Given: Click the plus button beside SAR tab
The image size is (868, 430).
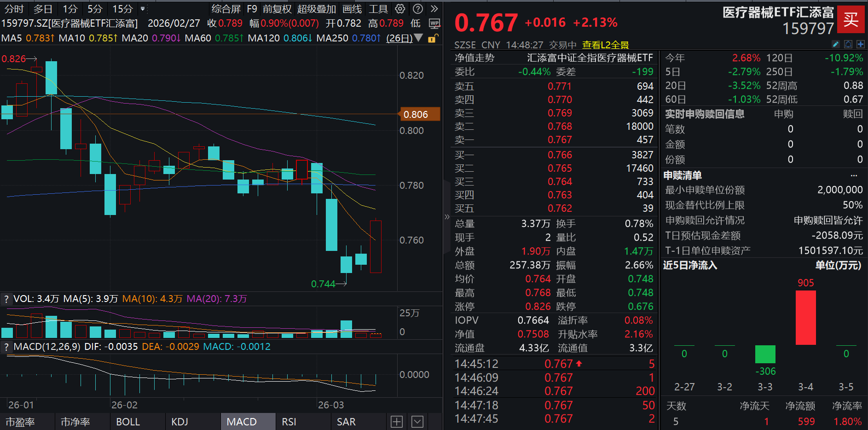Looking at the screenshot, I should (396, 421).
